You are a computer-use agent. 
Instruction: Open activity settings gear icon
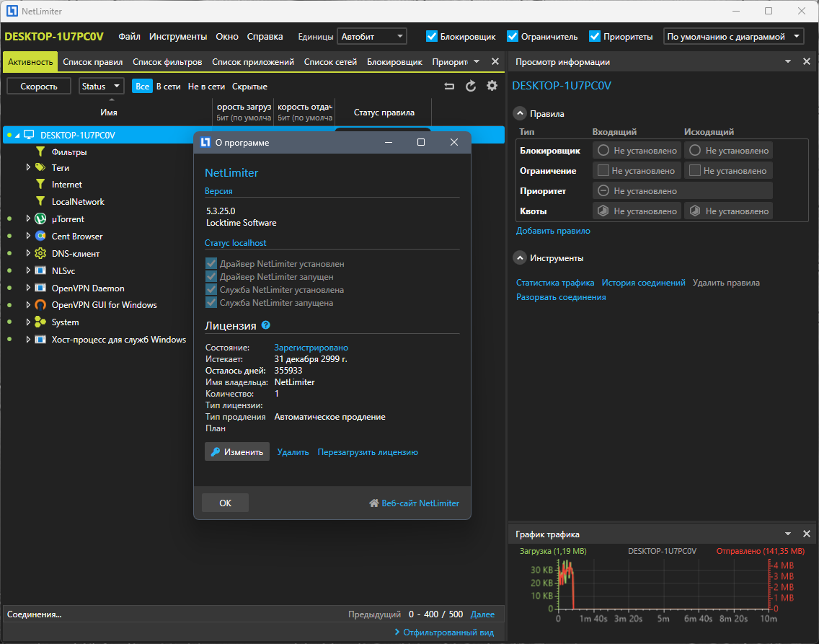[492, 86]
